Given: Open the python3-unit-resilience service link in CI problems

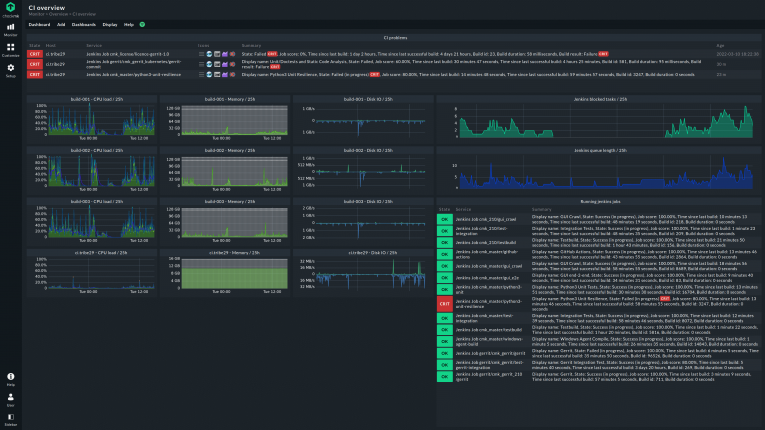Looking at the screenshot, I should [132, 73].
